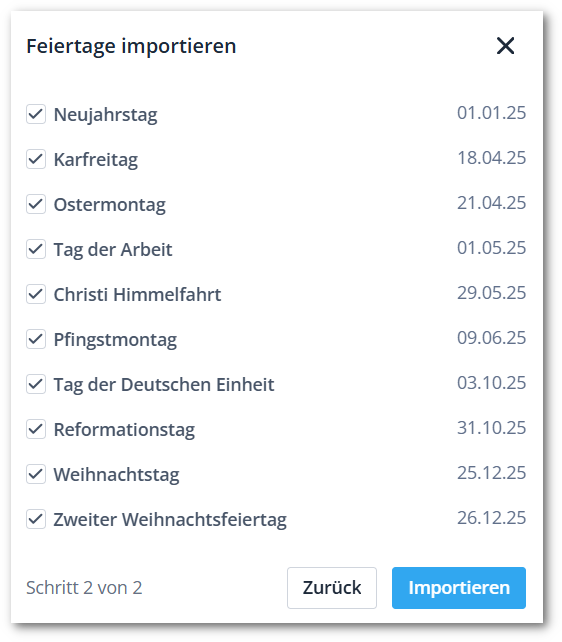562x642 pixels.
Task: Click the Importieren button
Action: pyautogui.click(x=459, y=588)
